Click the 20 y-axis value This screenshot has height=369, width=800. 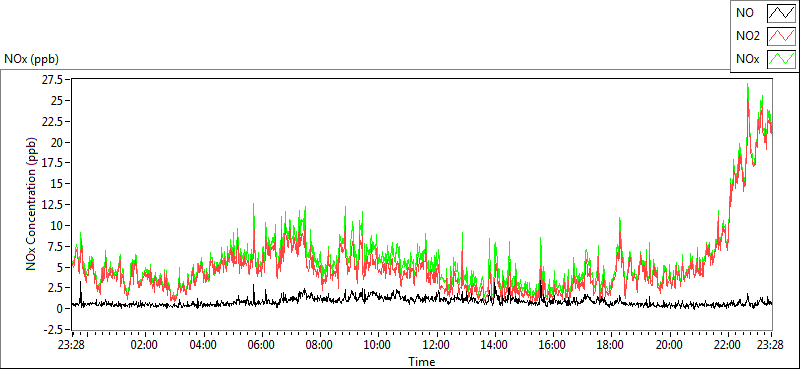pyautogui.click(x=56, y=142)
